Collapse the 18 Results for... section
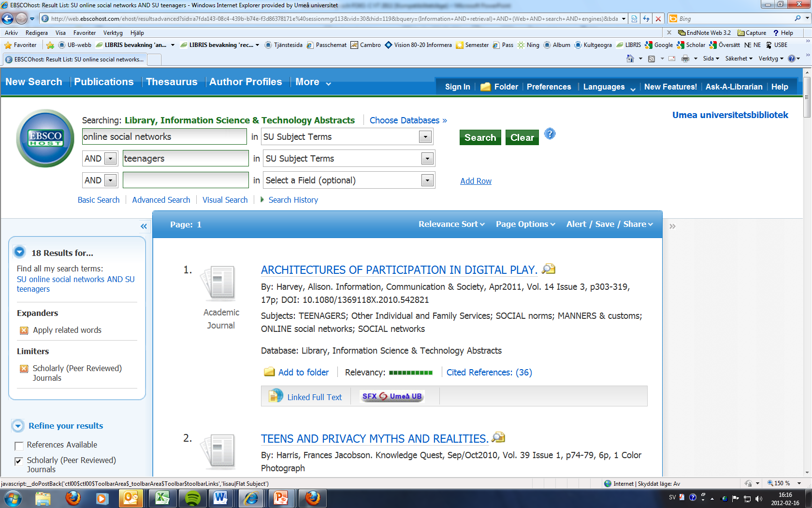The width and height of the screenshot is (812, 508). [19, 252]
